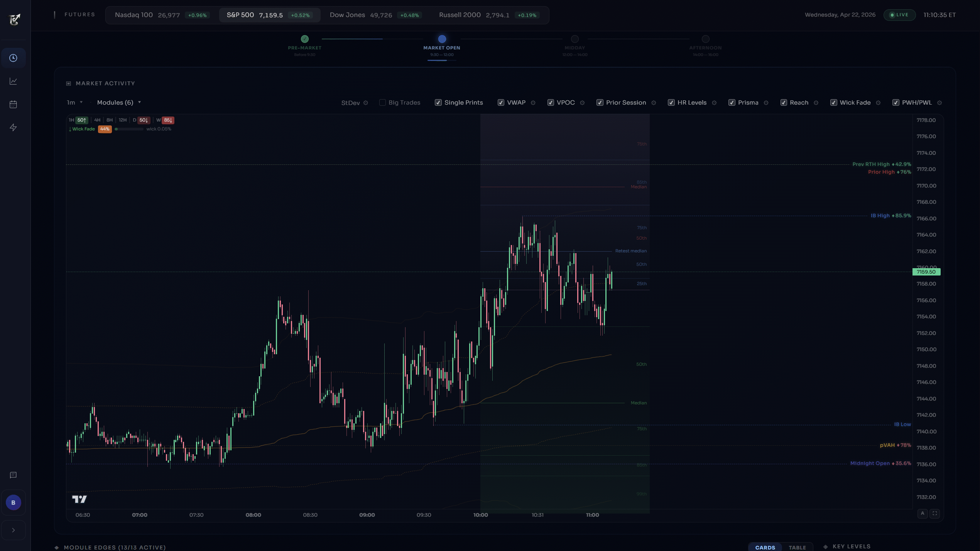The width and height of the screenshot is (980, 551).
Task: Uncheck the Single Prints checkbox
Action: [438, 103]
